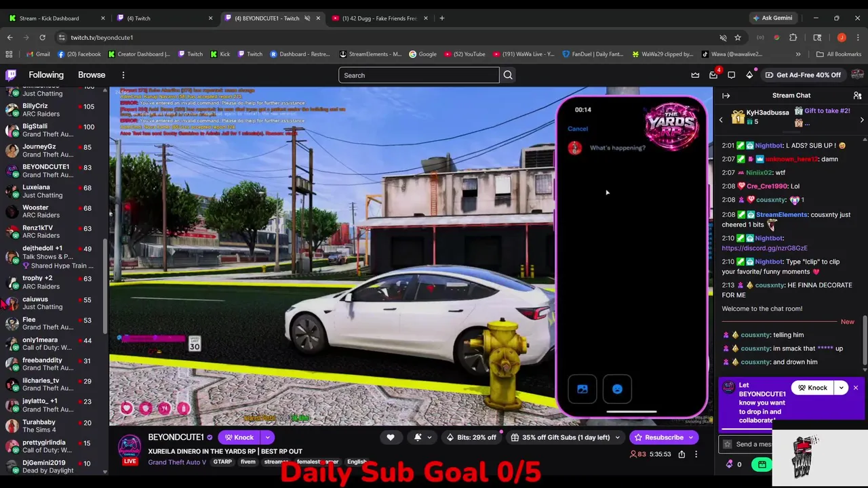Share the stream icon
The width and height of the screenshot is (868, 488).
point(682,454)
